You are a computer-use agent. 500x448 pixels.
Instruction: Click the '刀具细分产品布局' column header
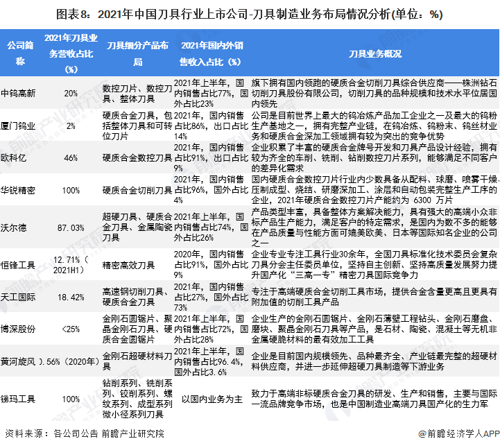coord(137,53)
